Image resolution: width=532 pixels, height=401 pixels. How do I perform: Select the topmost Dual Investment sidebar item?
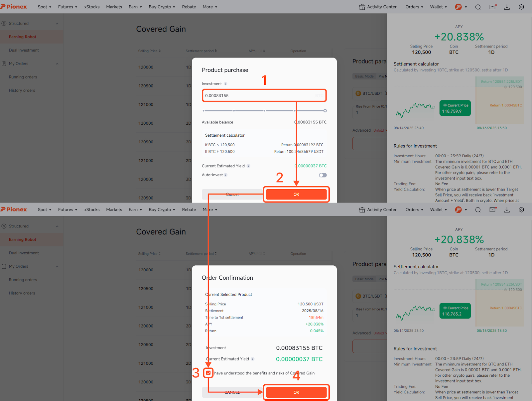[24, 50]
